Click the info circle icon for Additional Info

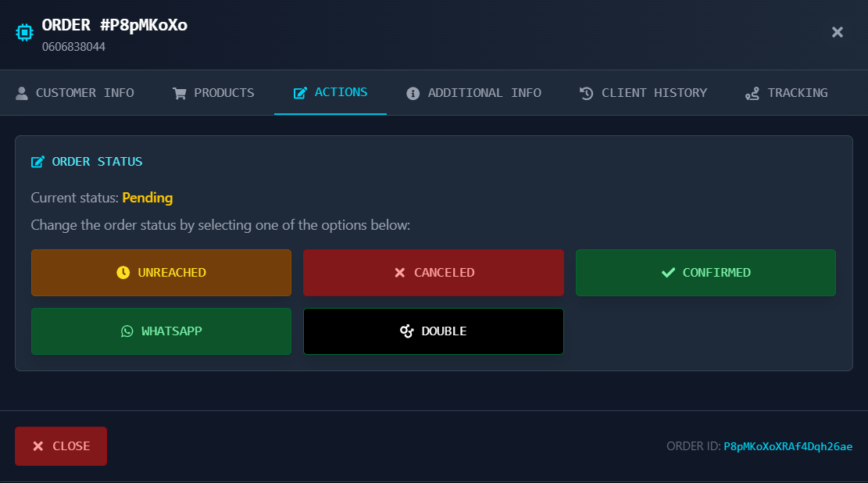click(x=413, y=93)
